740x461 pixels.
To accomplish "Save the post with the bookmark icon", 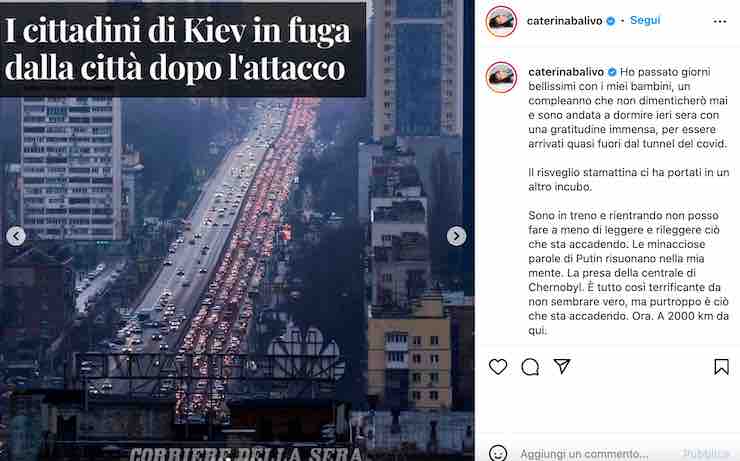I will coord(721,367).
